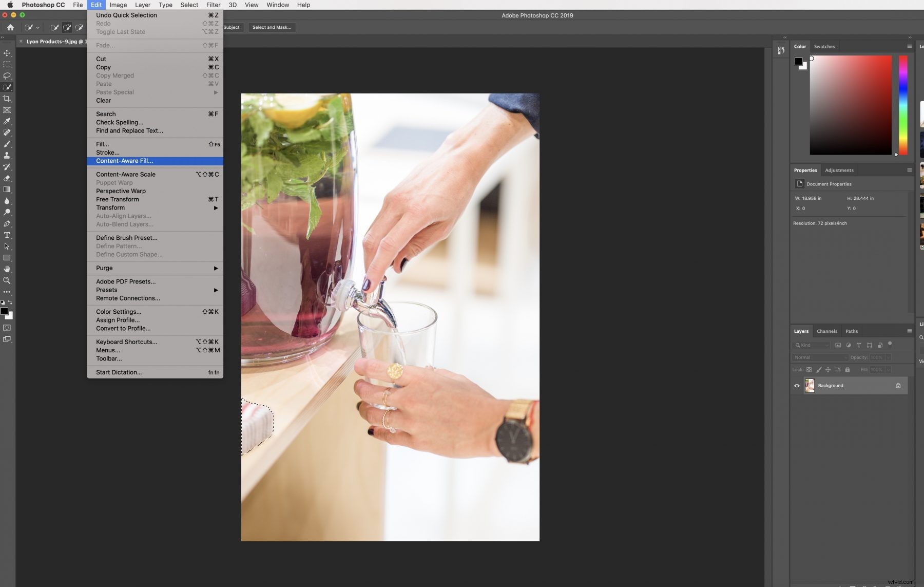The width and height of the screenshot is (924, 587).
Task: Enable Lock transparent pixels in Layers panel
Action: pos(810,369)
